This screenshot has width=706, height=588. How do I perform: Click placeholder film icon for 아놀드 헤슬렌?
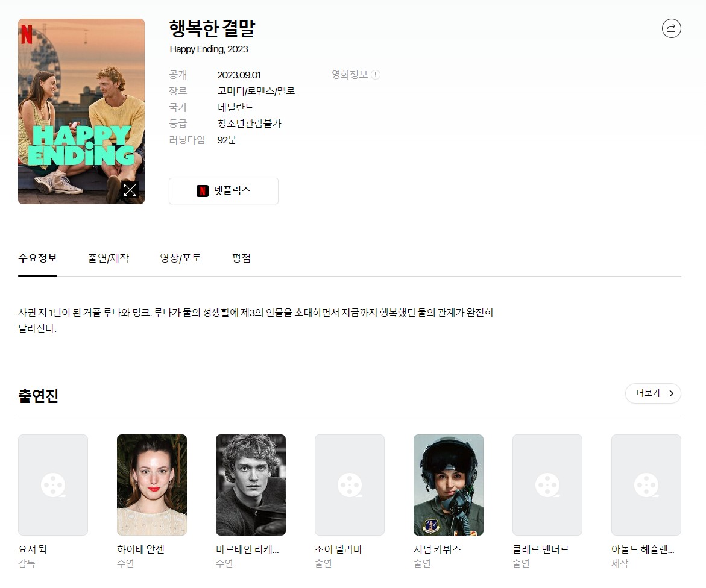coord(646,485)
